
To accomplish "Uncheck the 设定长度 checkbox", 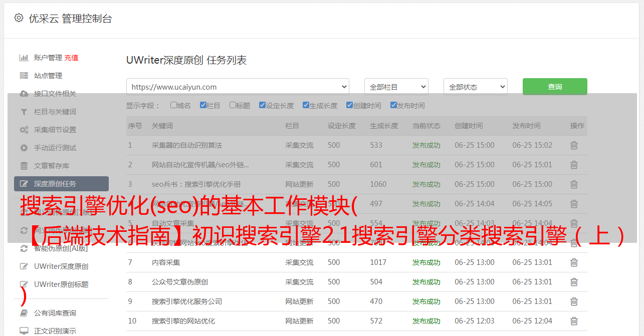I will [x=262, y=105].
